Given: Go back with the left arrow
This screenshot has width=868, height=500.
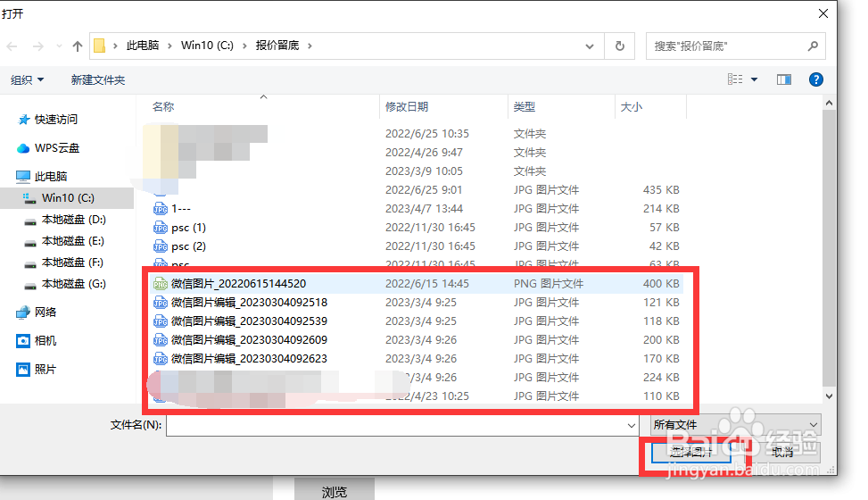Looking at the screenshot, I should point(12,46).
